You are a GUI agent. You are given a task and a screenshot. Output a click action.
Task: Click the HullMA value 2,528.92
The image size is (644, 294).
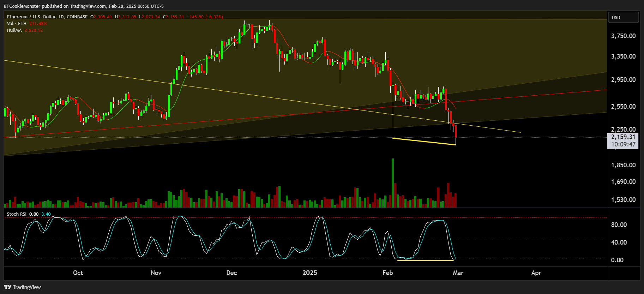pos(34,30)
